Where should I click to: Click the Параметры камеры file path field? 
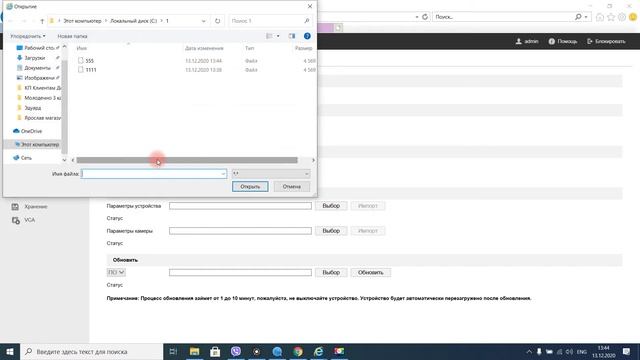[x=240, y=231]
